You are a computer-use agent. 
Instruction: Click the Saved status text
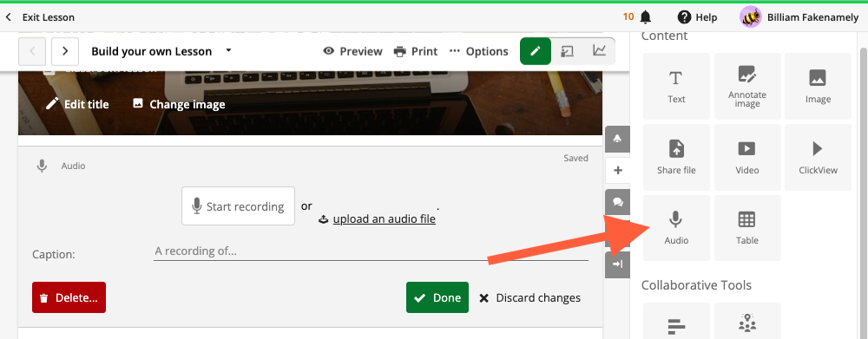[575, 158]
